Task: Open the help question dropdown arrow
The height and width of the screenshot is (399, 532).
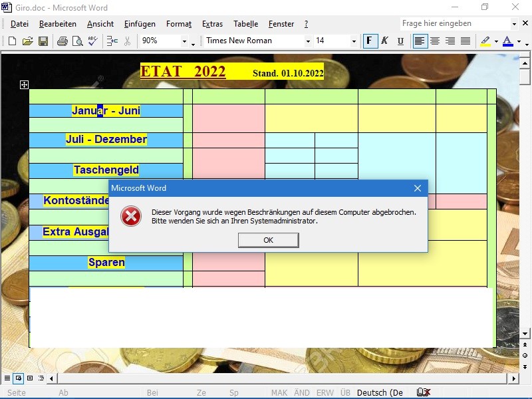Action: (x=514, y=24)
